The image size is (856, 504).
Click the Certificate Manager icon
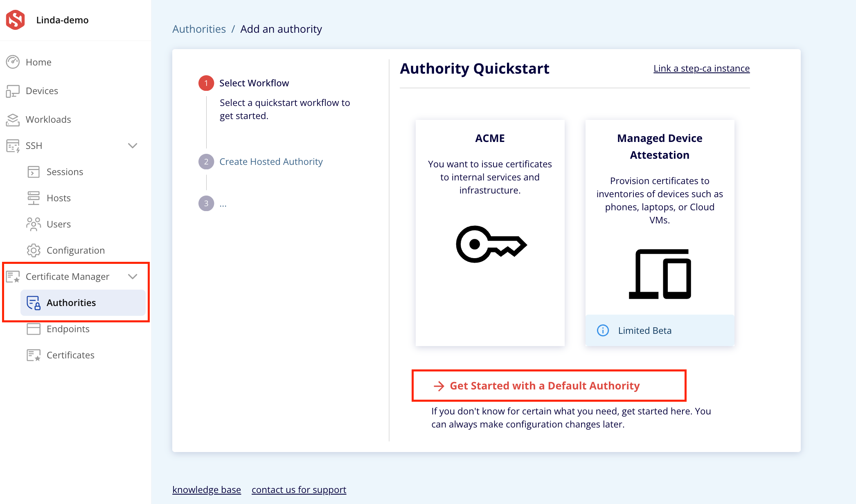point(13,276)
